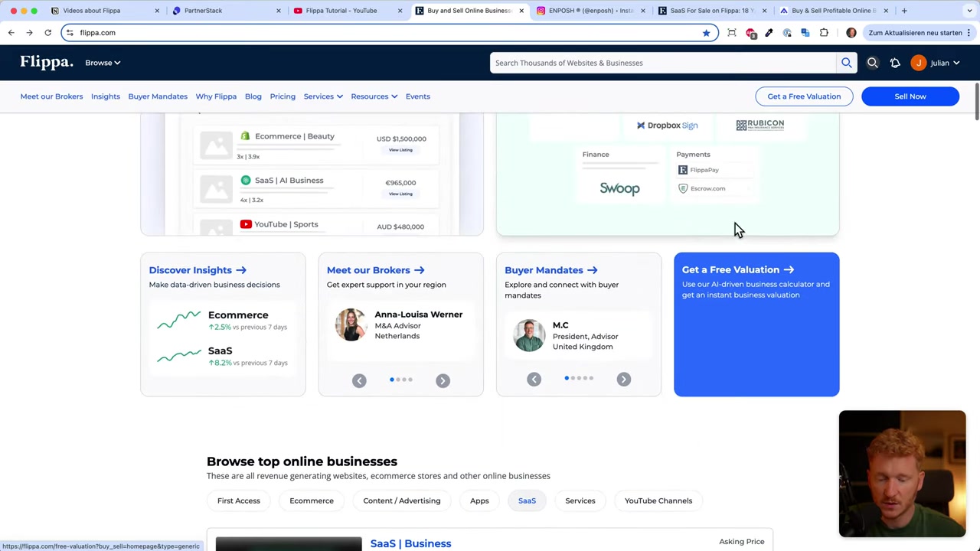Close the Videos about Flippa tab
980x551 pixels.
point(157,11)
